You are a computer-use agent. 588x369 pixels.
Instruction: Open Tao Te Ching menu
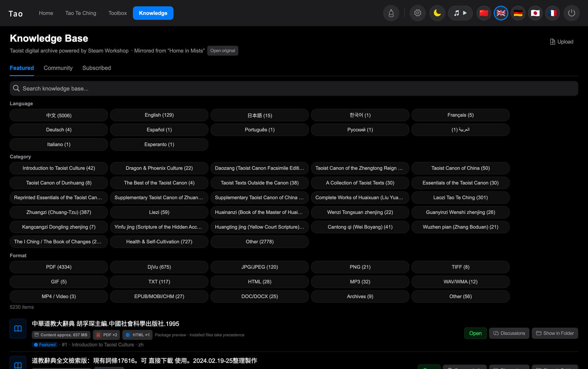point(81,13)
